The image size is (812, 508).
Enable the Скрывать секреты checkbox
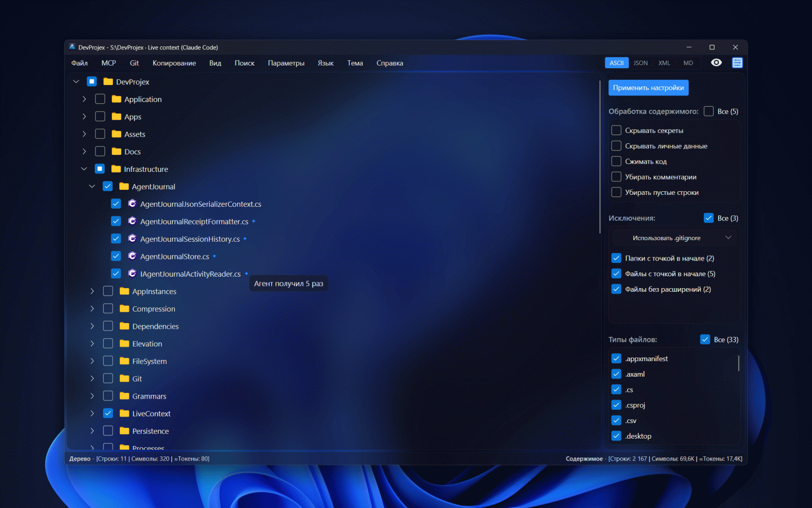(616, 130)
